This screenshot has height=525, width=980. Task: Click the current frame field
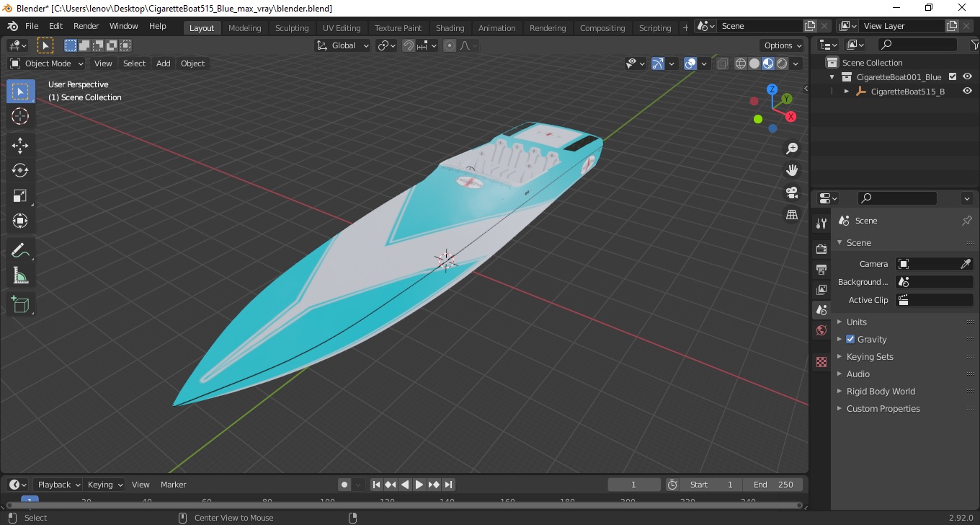pyautogui.click(x=634, y=485)
